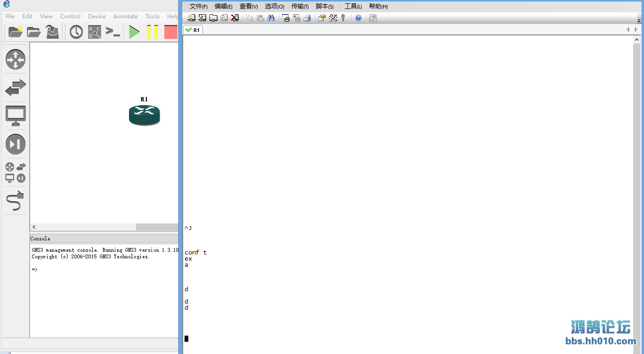
Task: Click 'conf t' line in terminal
Action: pyautogui.click(x=195, y=253)
